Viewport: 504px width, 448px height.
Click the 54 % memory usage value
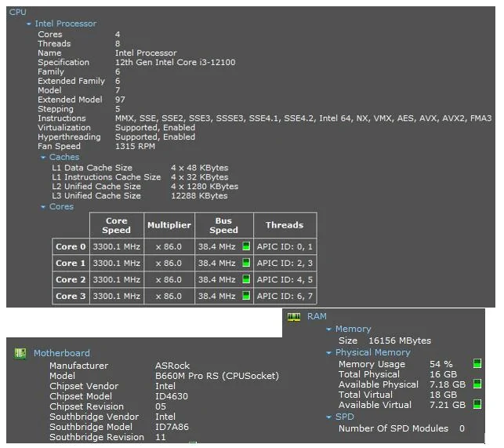441,364
